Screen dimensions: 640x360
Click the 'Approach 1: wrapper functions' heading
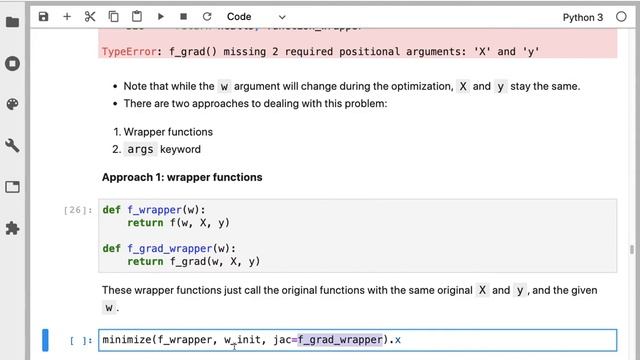coord(182,177)
